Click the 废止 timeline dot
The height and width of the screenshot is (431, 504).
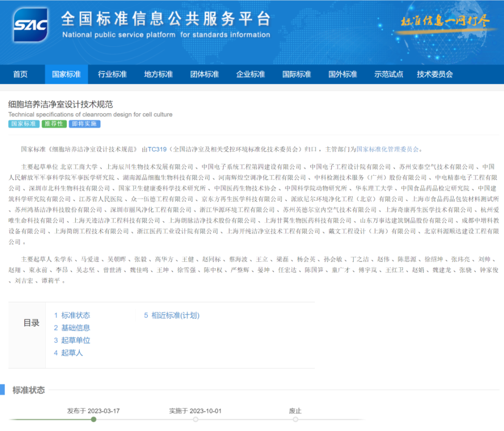click(x=296, y=419)
